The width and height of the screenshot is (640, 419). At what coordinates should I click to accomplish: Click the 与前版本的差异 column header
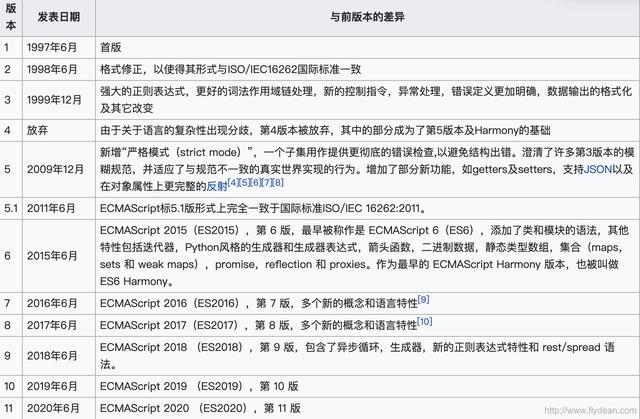367,17
